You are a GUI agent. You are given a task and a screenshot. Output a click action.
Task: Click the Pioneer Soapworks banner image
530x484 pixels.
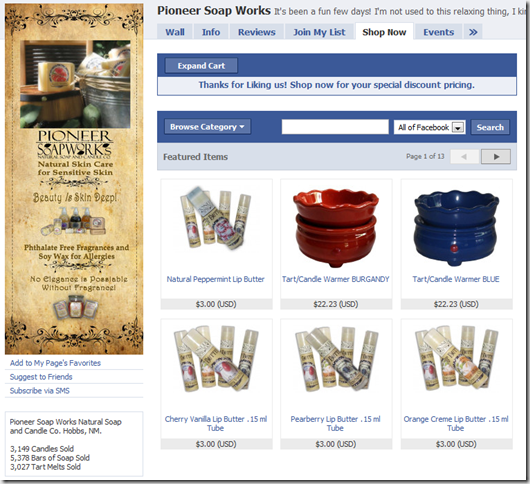[x=74, y=179]
